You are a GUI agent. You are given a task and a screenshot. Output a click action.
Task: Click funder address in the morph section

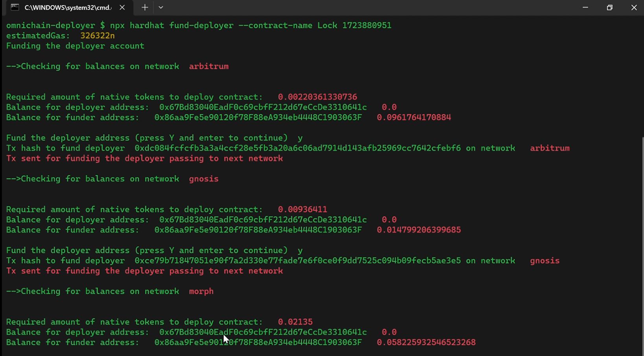[x=258, y=342]
